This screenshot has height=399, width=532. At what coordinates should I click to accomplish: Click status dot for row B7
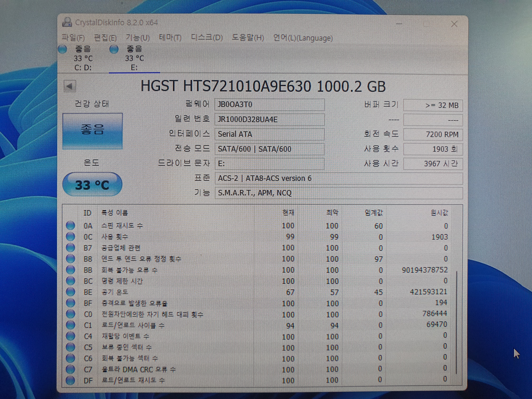(x=70, y=248)
